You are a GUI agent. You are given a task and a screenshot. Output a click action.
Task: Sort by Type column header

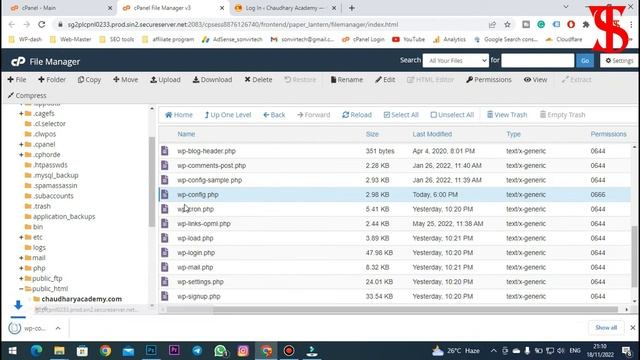(513, 134)
